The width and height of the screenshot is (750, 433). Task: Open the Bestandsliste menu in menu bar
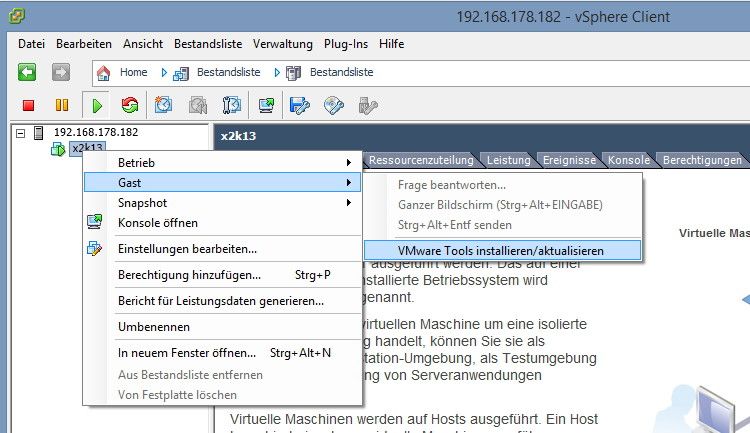208,44
